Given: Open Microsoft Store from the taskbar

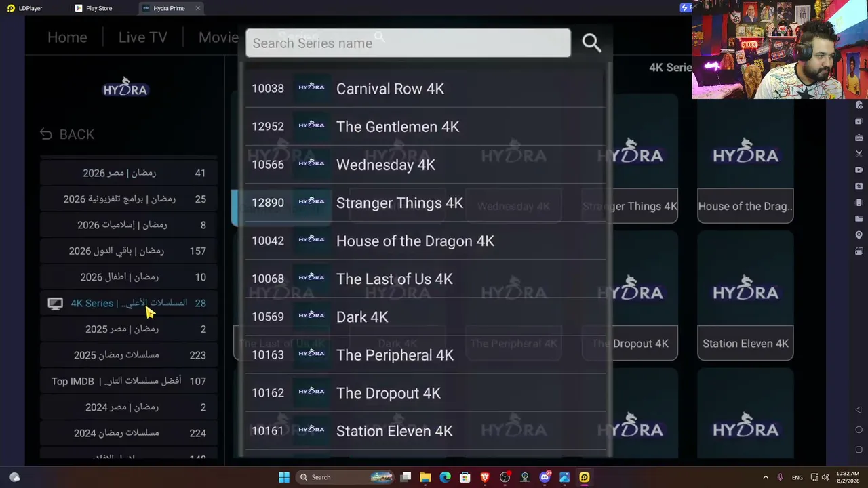Looking at the screenshot, I should click(x=465, y=477).
